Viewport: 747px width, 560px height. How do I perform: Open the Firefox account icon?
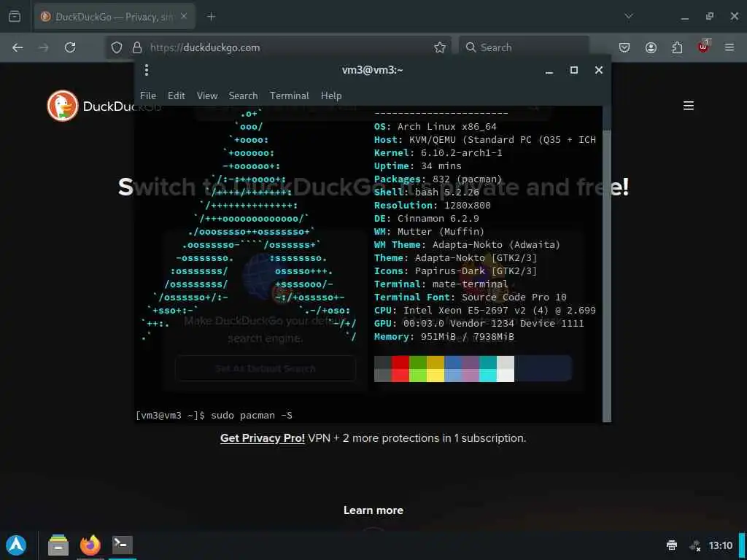click(651, 47)
